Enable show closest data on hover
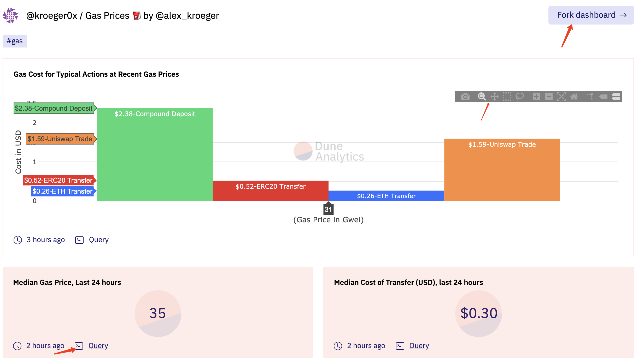Screen dimensions: 644x358 click(x=603, y=97)
